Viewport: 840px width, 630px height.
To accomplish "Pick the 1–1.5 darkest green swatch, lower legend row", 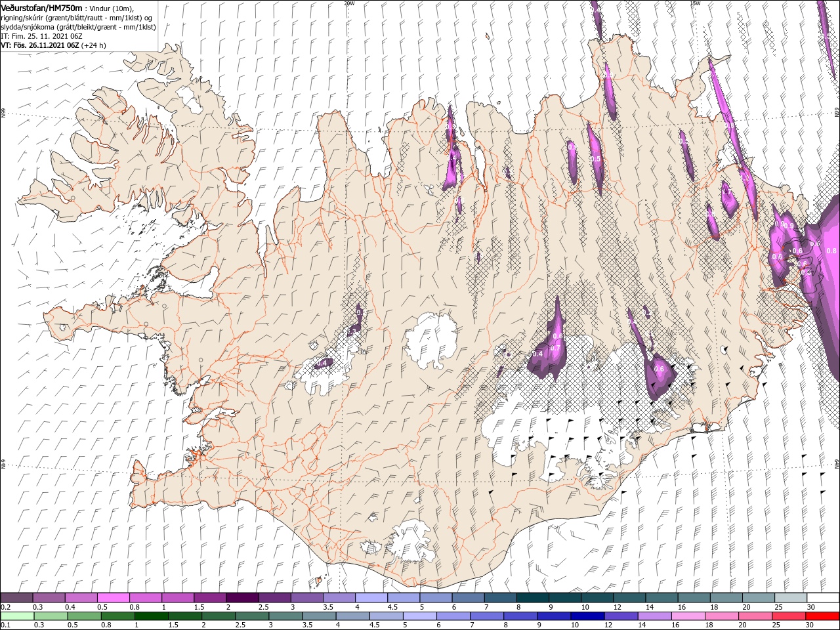I will (x=151, y=616).
